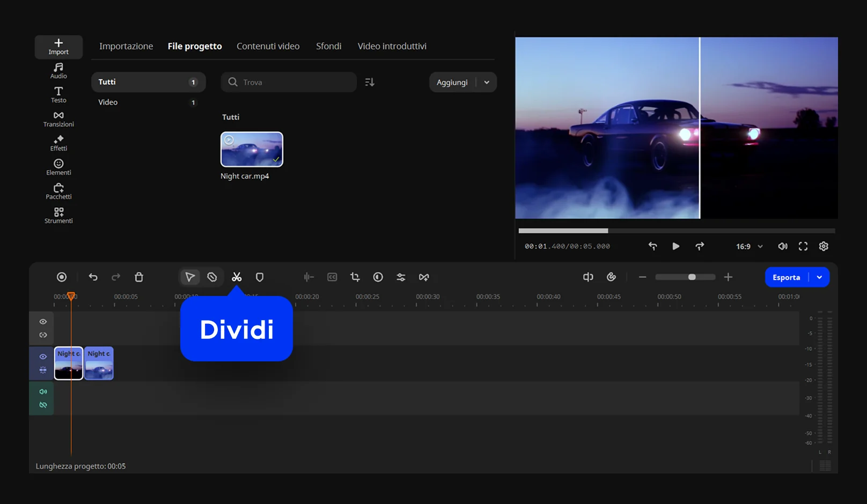Toggle visibility eye of the top track

coord(43,322)
